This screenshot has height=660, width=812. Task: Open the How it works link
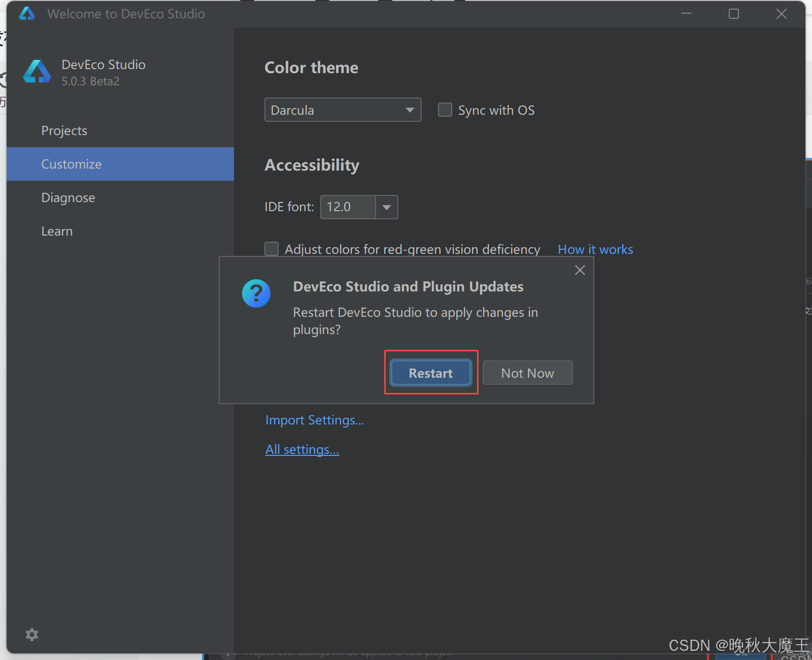[x=595, y=249]
